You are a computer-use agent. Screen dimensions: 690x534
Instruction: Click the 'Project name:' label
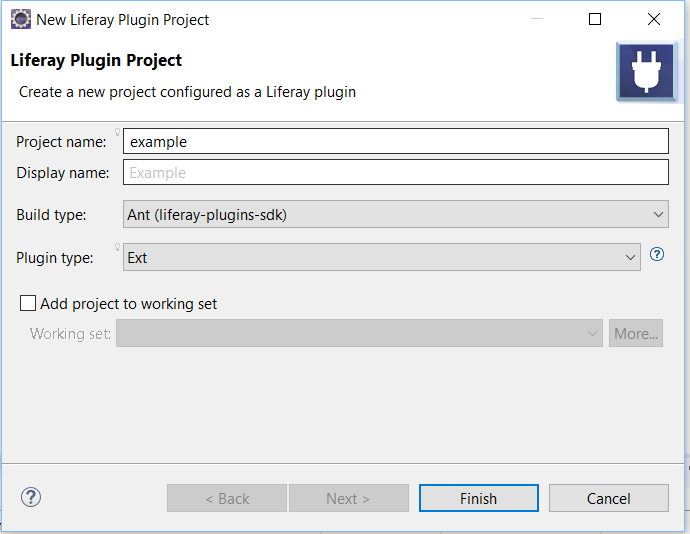click(x=61, y=142)
